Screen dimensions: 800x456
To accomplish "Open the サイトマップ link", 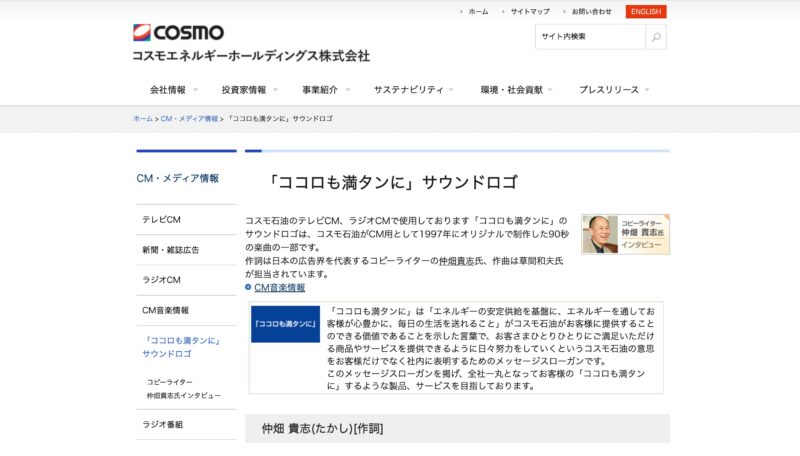I will 530,12.
